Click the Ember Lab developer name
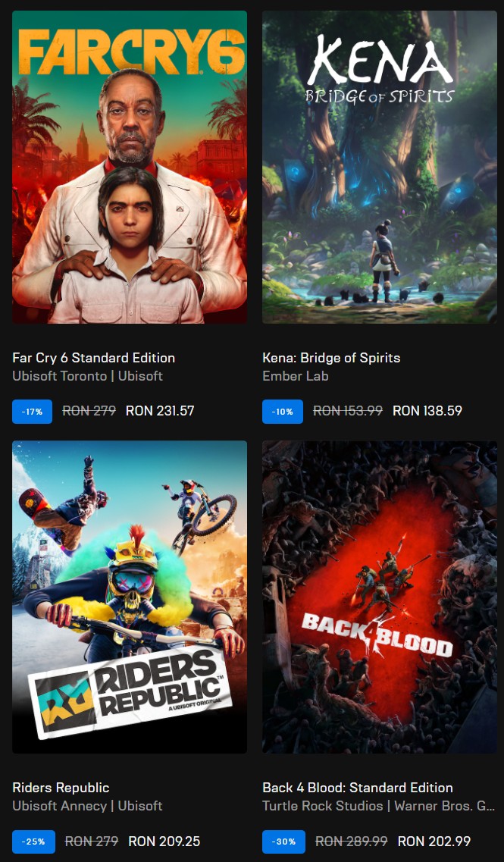Viewport: 504px width, 862px height. coord(295,376)
